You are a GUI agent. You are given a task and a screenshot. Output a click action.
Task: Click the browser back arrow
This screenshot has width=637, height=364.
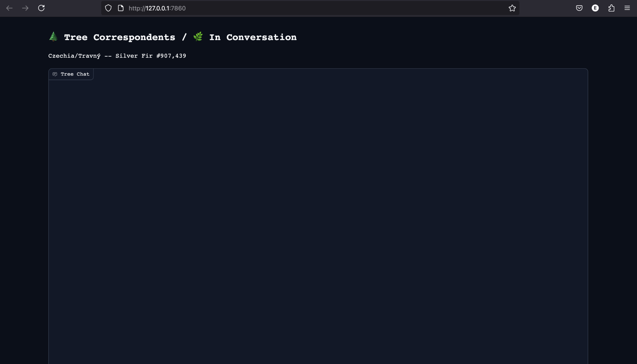click(x=9, y=8)
